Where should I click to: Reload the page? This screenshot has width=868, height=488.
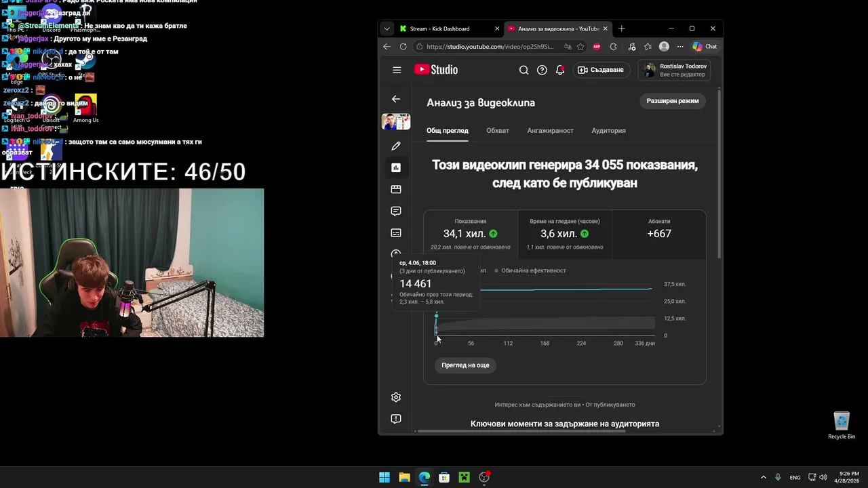403,47
